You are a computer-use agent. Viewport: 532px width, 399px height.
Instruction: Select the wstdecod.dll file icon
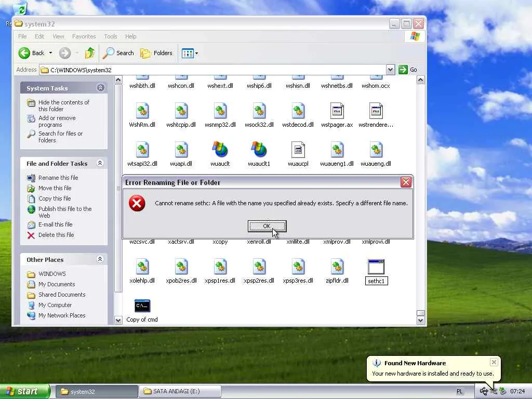click(298, 111)
